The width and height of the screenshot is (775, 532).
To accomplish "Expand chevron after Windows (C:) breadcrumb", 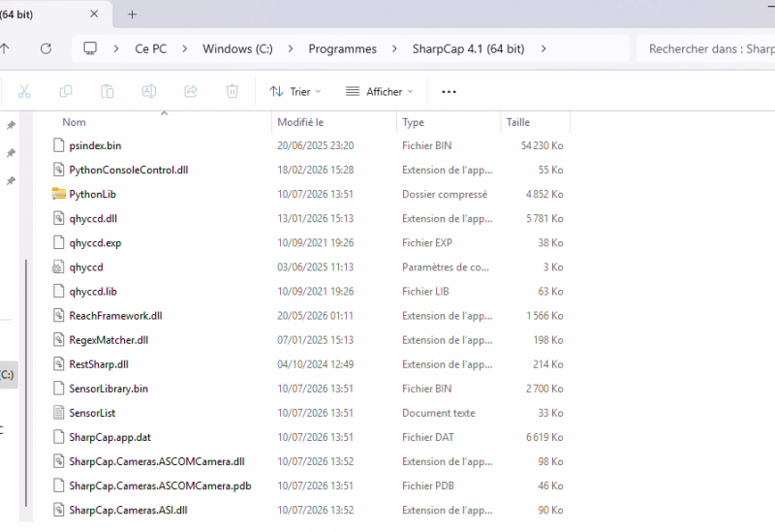I will 291,48.
